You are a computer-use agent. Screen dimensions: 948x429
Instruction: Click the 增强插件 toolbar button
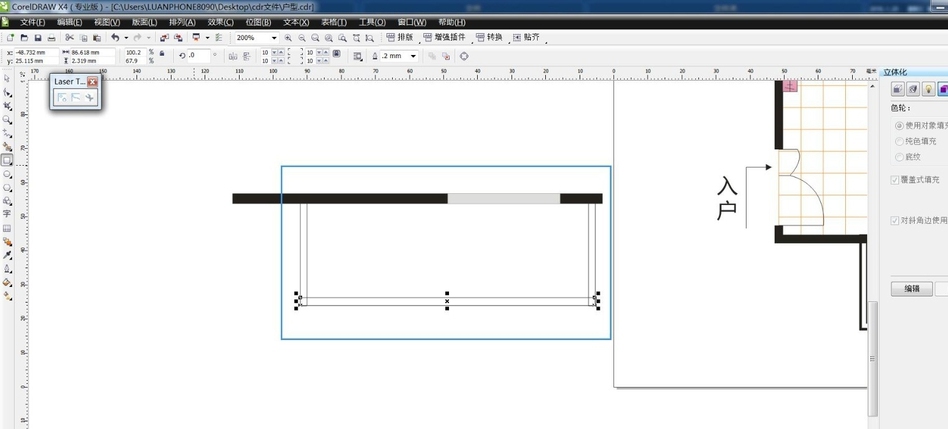pyautogui.click(x=447, y=38)
